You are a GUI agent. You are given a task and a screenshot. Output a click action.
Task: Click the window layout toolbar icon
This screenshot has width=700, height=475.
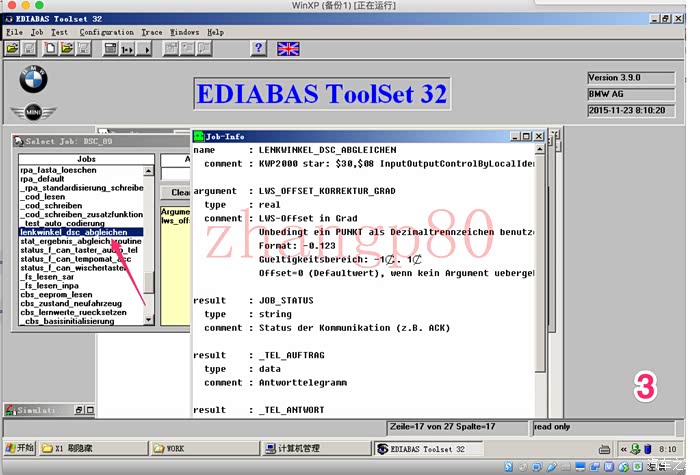110,48
